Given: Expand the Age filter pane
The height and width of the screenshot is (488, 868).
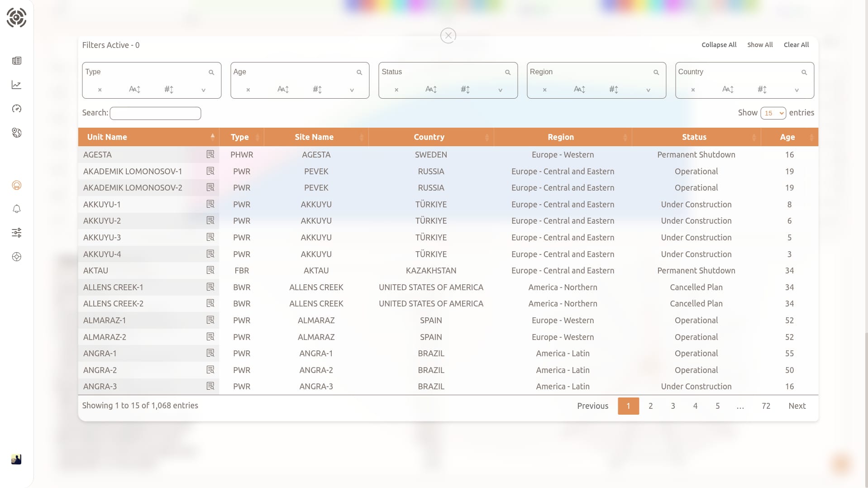Looking at the screenshot, I should click(x=352, y=90).
